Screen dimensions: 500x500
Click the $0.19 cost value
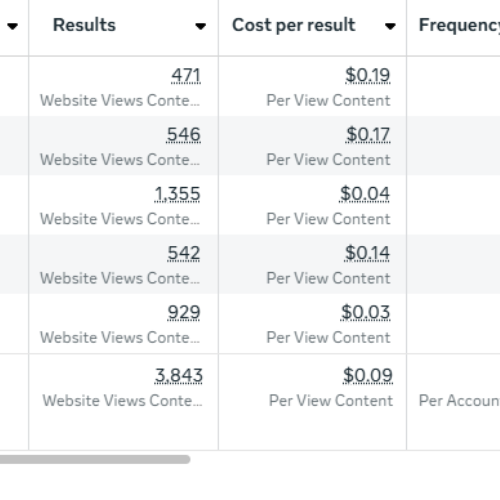coord(368,75)
